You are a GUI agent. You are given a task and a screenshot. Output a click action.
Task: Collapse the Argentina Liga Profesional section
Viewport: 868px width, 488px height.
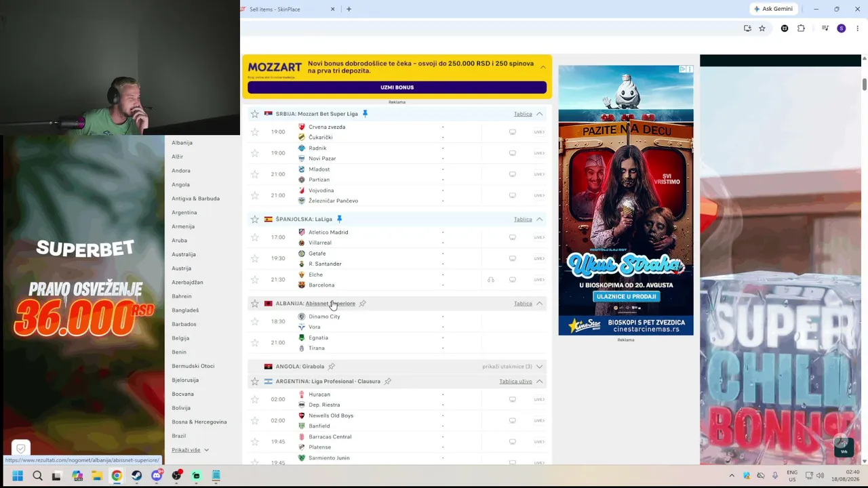click(x=540, y=382)
